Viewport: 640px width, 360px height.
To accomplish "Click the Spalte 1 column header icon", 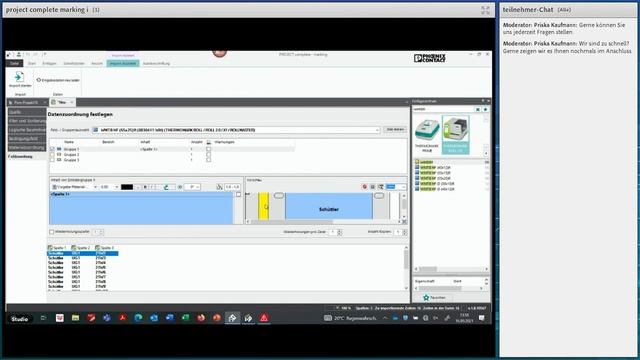I will point(50,248).
